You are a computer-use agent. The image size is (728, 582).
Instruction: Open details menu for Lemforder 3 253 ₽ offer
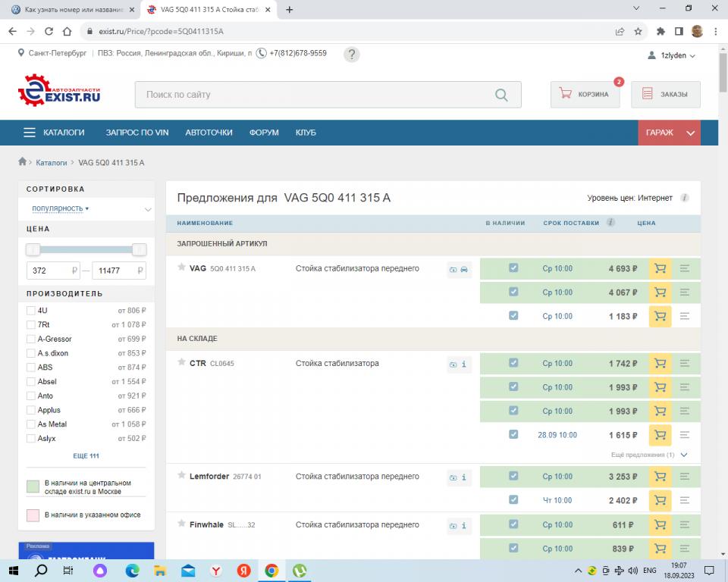coord(684,477)
